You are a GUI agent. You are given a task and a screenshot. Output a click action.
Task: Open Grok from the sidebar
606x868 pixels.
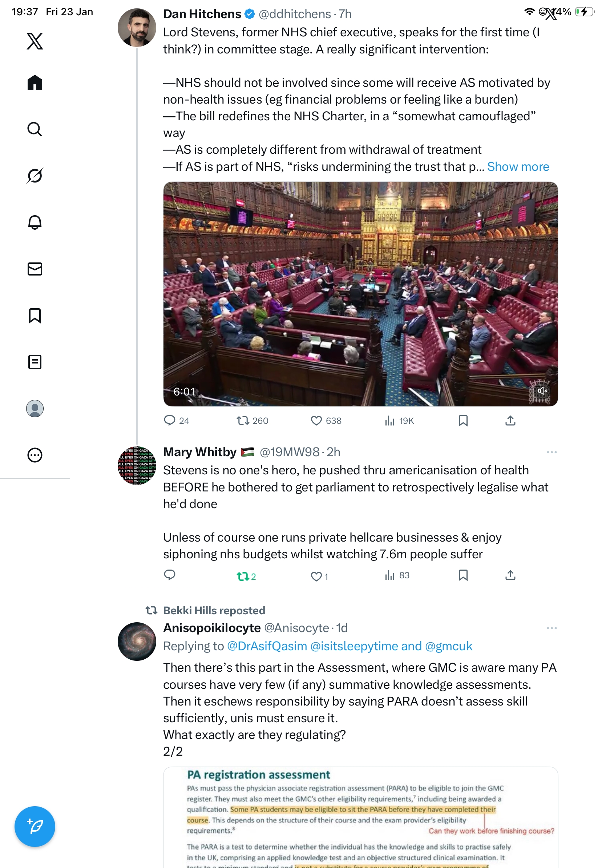point(35,176)
